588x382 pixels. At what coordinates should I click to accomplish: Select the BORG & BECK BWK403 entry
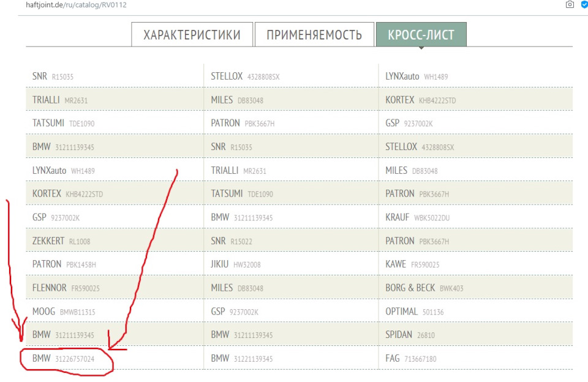(x=426, y=288)
